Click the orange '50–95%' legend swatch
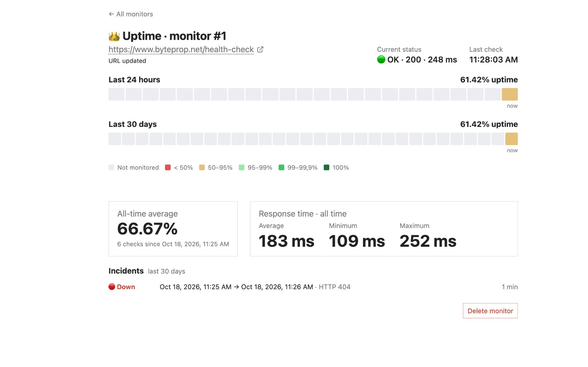This screenshot has width=588, height=367. pos(202,167)
